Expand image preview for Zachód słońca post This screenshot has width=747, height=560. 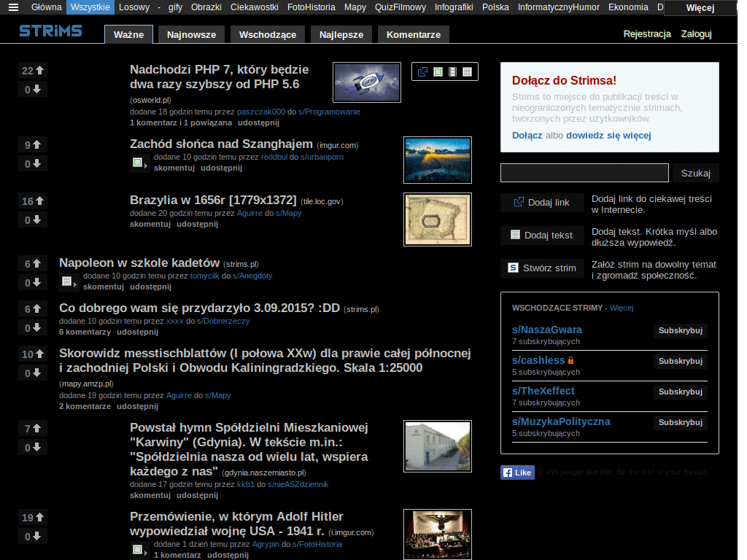click(139, 164)
